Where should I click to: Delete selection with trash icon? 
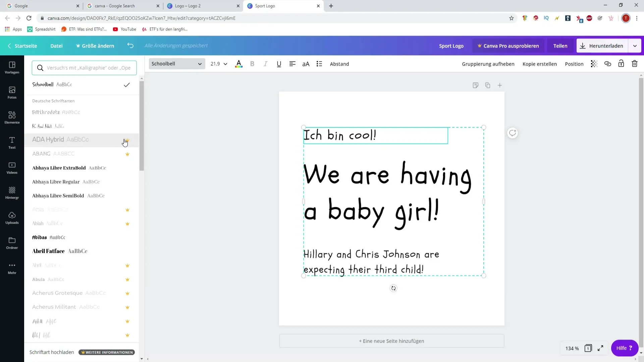pyautogui.click(x=635, y=64)
